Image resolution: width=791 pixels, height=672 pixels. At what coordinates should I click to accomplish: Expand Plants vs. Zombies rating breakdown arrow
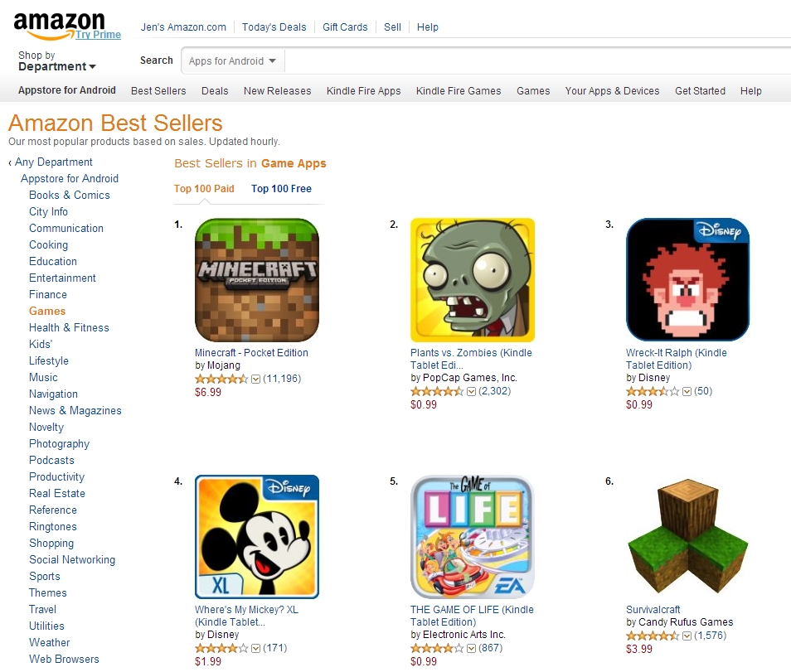[x=471, y=392]
